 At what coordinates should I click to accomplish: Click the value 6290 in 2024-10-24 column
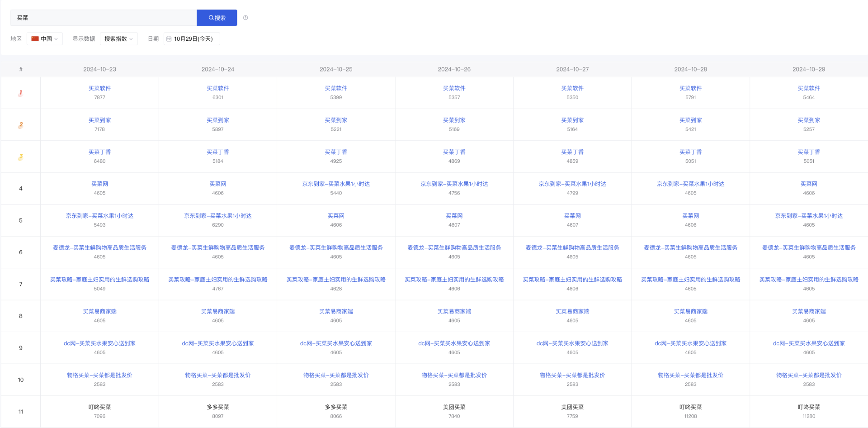218,225
